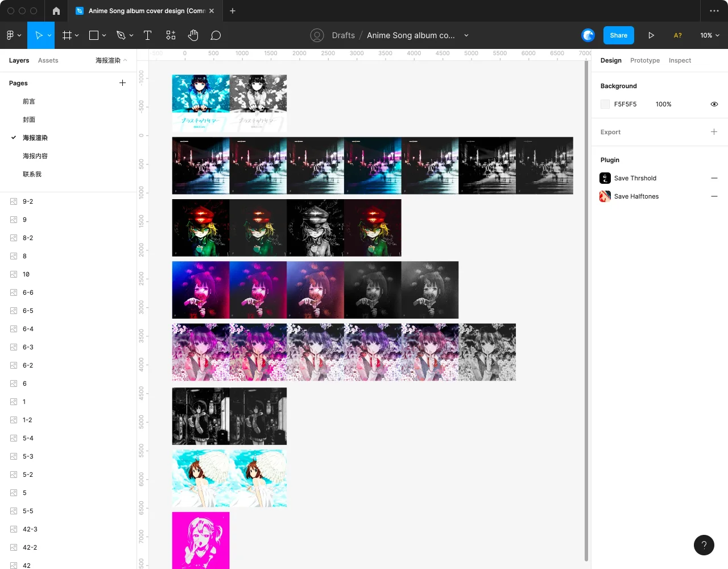
Task: Open the 10% zoom dropdown
Action: (710, 35)
